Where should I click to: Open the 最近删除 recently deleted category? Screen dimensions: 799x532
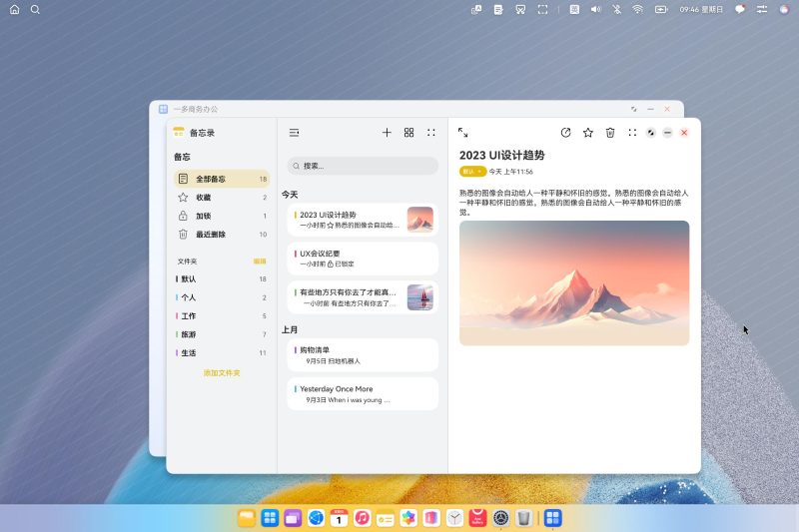click(222, 235)
